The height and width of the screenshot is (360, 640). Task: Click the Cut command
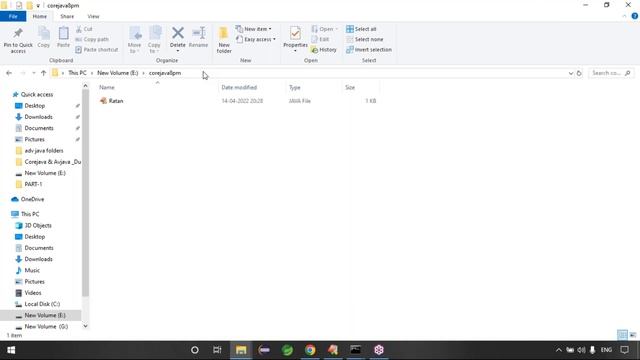84,29
